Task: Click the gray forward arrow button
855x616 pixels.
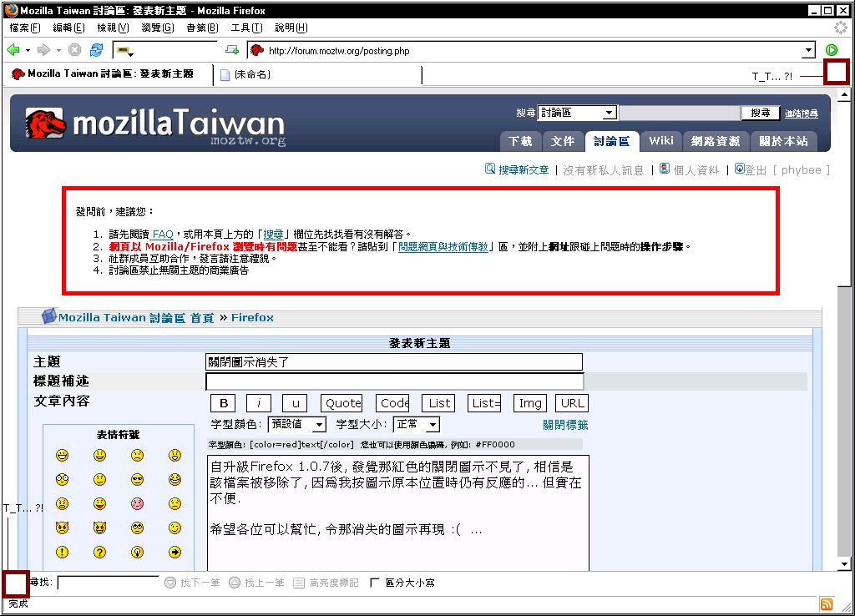Action: point(43,50)
